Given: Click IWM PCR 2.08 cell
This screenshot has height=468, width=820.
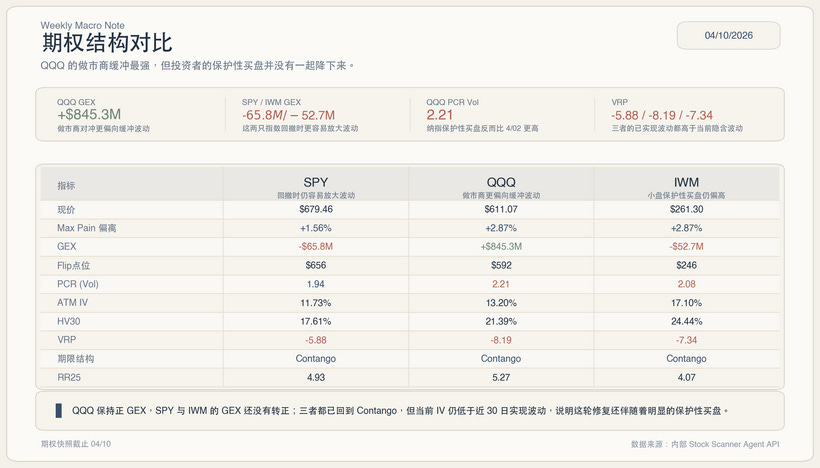Looking at the screenshot, I should pos(686,284).
